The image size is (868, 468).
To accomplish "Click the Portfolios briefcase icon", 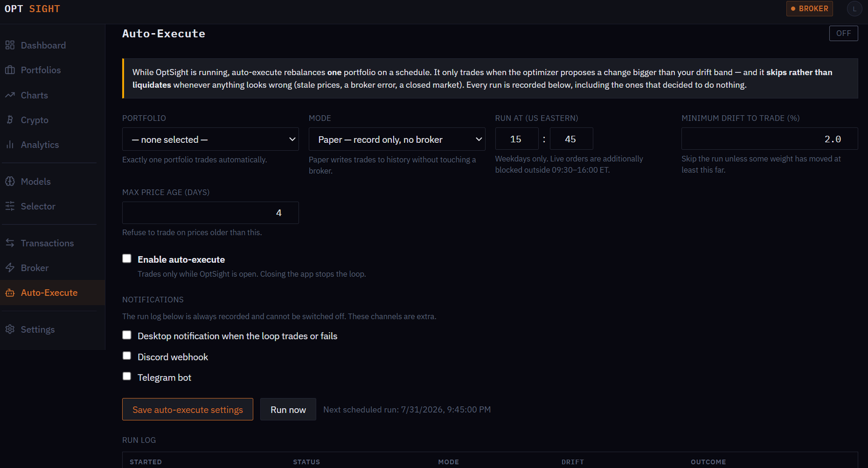I will coord(10,70).
